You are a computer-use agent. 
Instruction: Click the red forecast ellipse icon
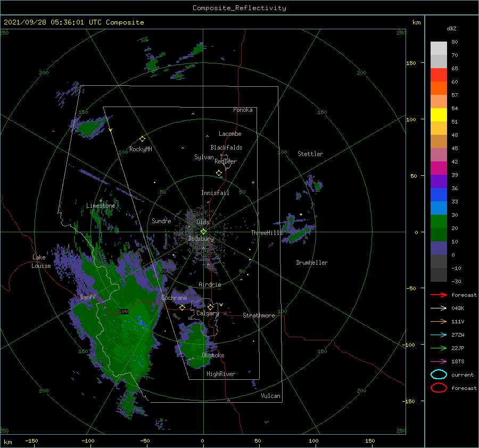pyautogui.click(x=439, y=388)
